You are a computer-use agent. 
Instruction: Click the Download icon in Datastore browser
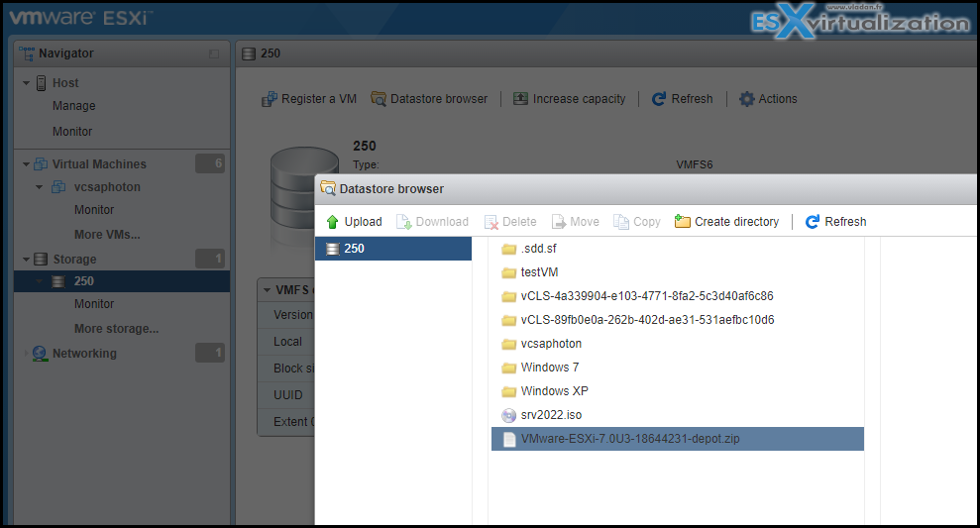pyautogui.click(x=403, y=222)
